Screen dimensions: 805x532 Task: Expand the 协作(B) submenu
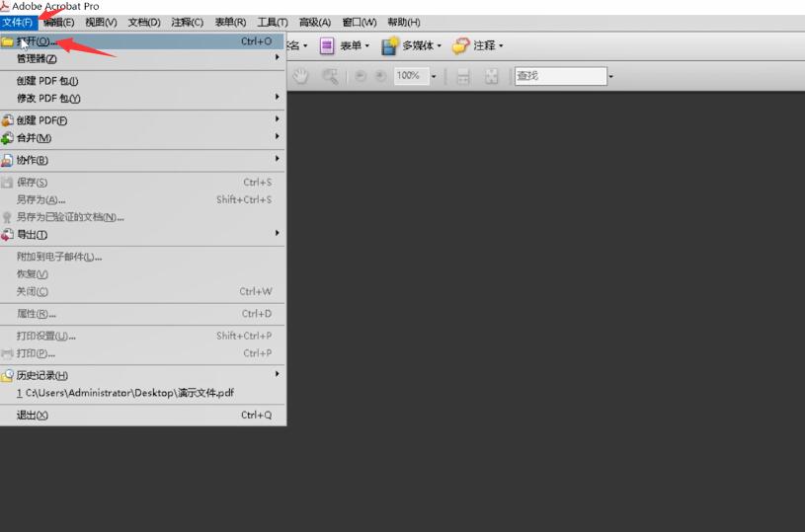tap(142, 160)
